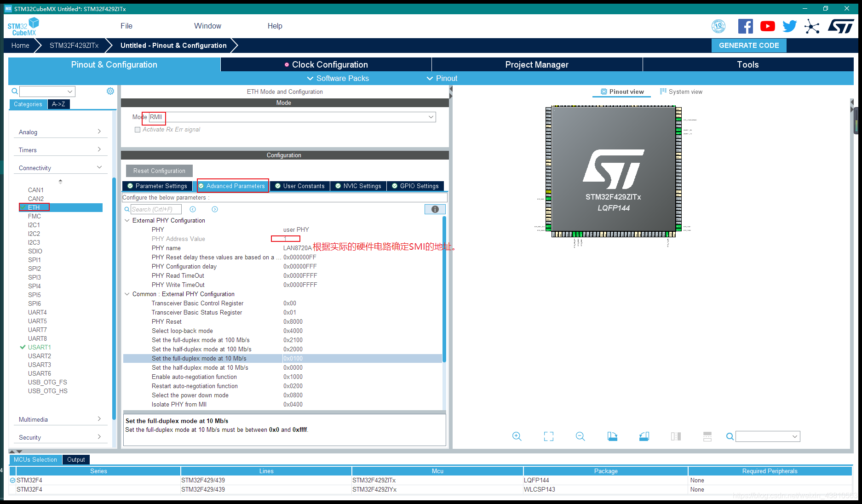Image resolution: width=862 pixels, height=504 pixels.
Task: Open the pin search combo box
Action: [768, 436]
